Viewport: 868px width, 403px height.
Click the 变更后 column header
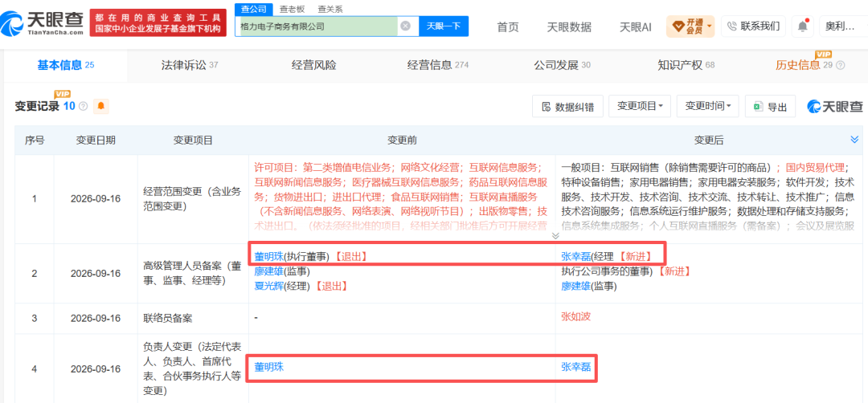pyautogui.click(x=709, y=140)
